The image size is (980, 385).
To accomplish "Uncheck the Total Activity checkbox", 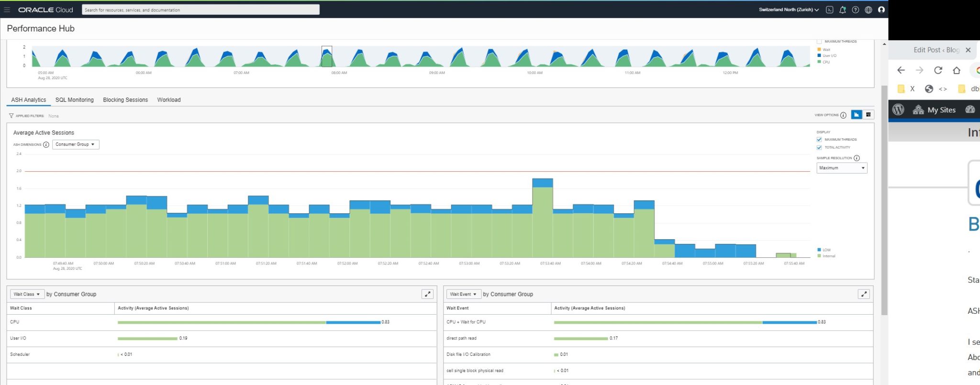I will coord(819,147).
